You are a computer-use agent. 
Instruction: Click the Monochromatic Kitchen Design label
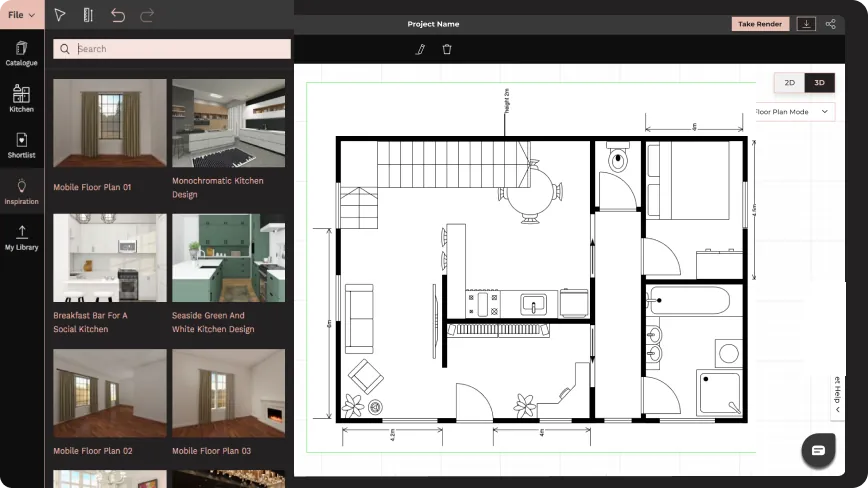(x=218, y=188)
